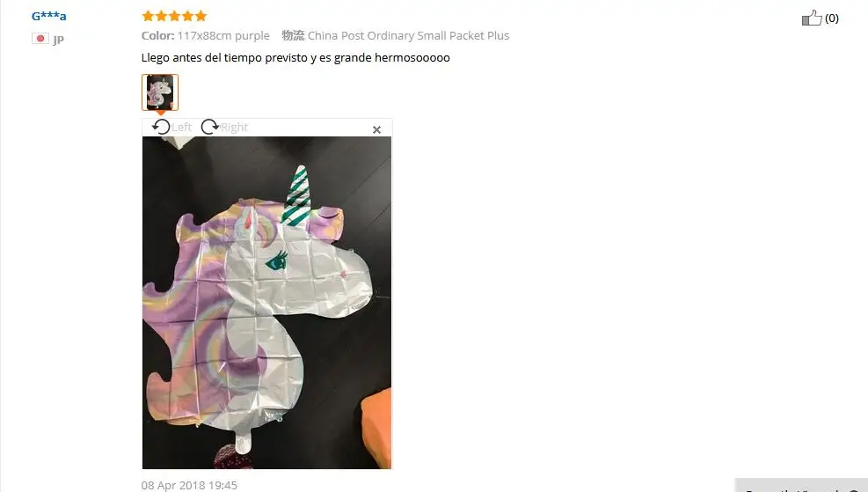Select the unicorn review photo thumbnail
The width and height of the screenshot is (868, 492).
(x=160, y=92)
